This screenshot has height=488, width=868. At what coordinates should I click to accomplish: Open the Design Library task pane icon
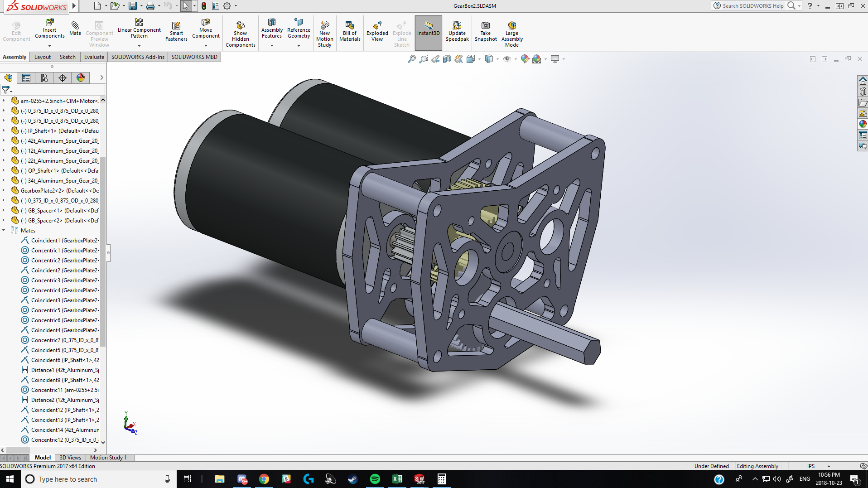point(863,92)
